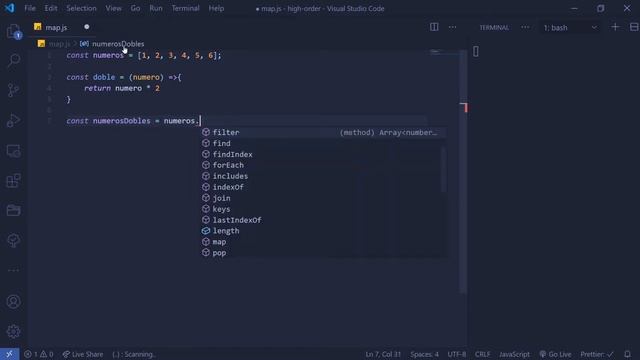Open terminal panel More Actions ellipsis

525,27
